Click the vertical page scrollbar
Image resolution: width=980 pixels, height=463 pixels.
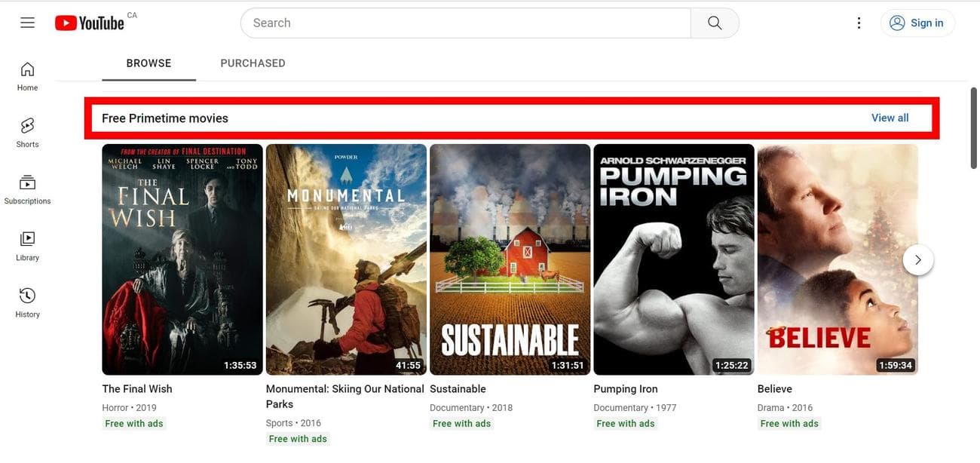[973, 128]
